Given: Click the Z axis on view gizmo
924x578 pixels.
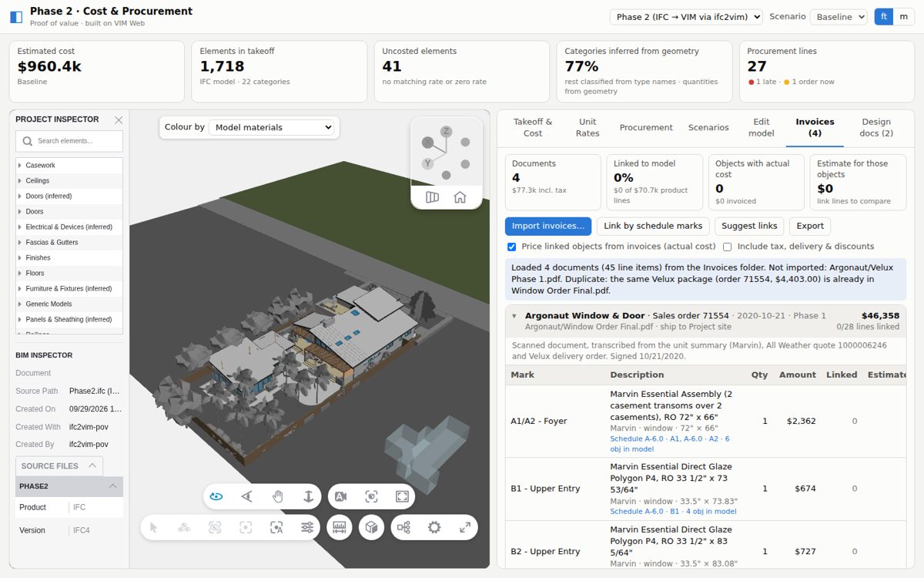Looking at the screenshot, I should click(446, 131).
